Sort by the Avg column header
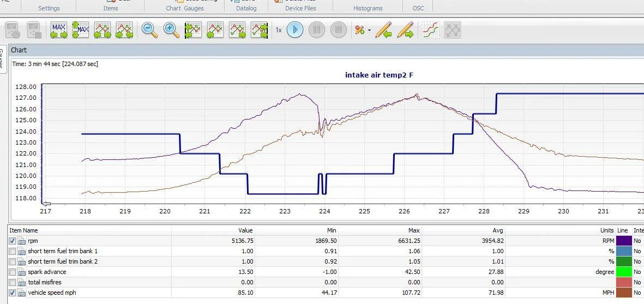Screen dimensions: 644x304 497,230
